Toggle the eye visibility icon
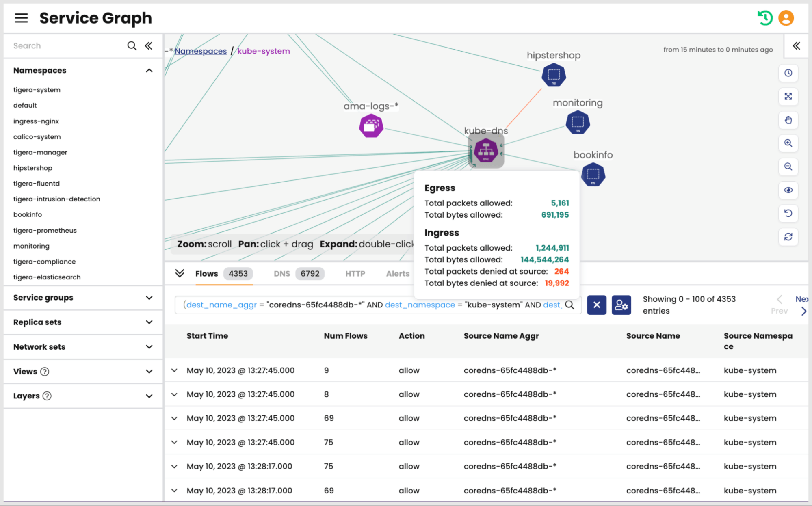Viewport: 812px width, 506px height. click(x=788, y=190)
